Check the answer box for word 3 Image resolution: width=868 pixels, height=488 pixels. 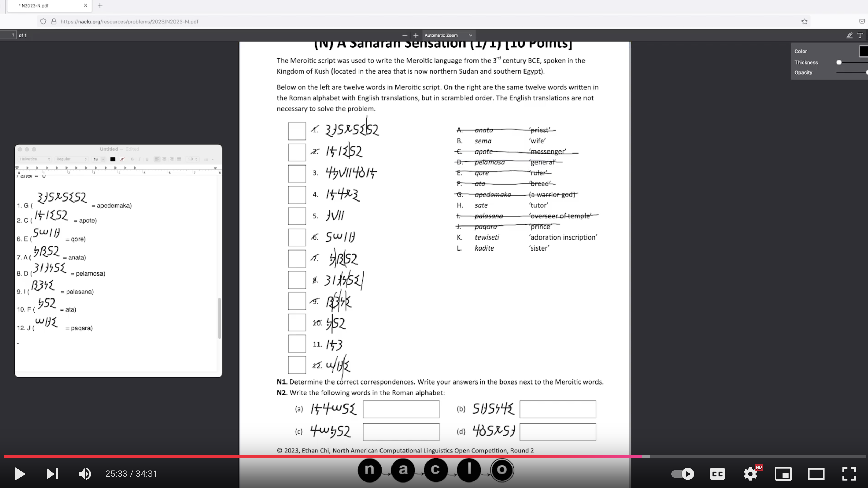click(297, 174)
